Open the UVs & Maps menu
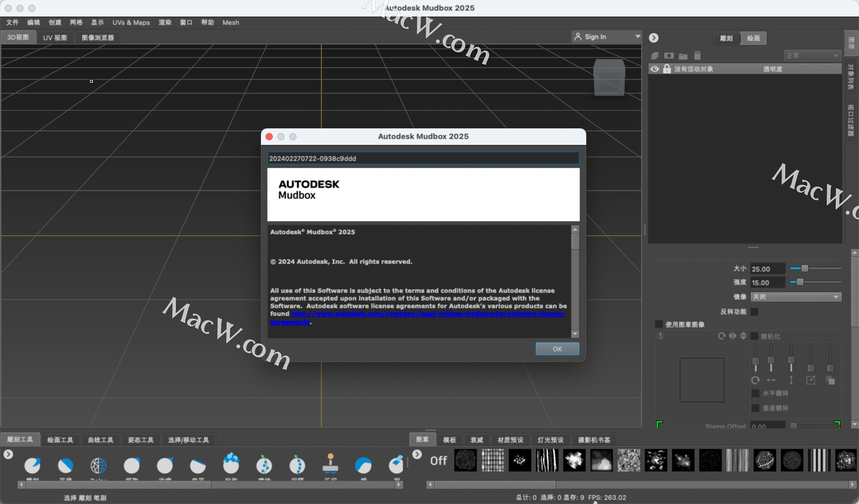The image size is (859, 504). 131,22
